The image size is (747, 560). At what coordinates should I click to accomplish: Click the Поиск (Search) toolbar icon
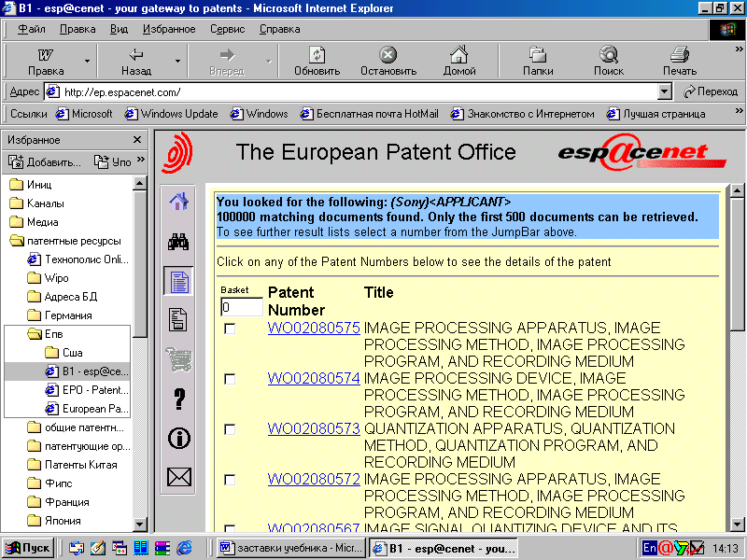tap(609, 55)
